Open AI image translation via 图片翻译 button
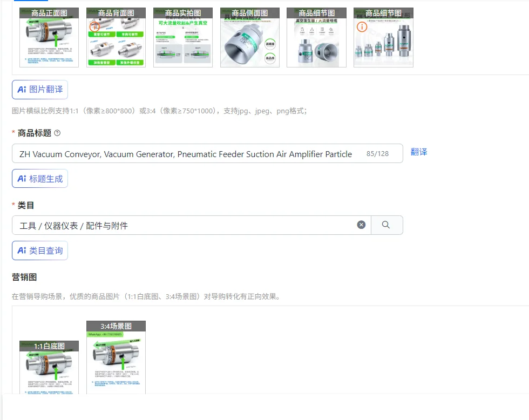The image size is (529, 420). [39, 89]
